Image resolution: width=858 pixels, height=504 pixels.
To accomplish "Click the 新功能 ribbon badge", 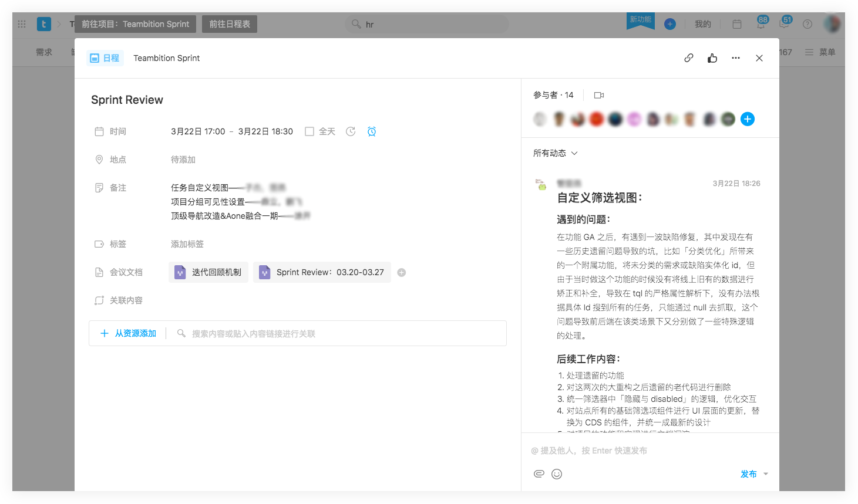I will coord(641,21).
